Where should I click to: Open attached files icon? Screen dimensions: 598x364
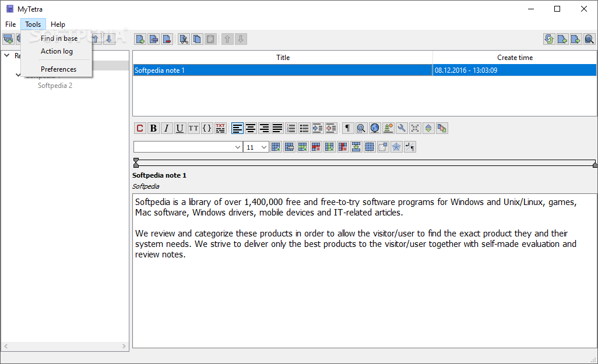pos(442,128)
